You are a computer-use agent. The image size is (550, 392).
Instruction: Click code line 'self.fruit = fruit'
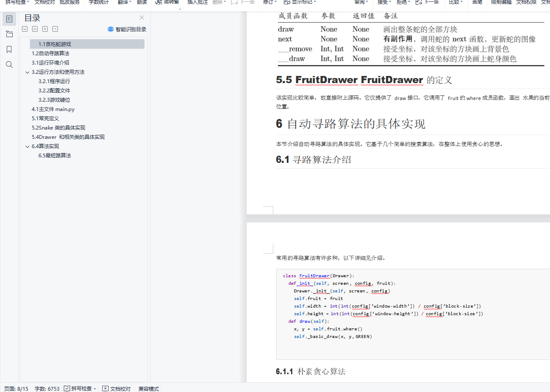(x=319, y=299)
